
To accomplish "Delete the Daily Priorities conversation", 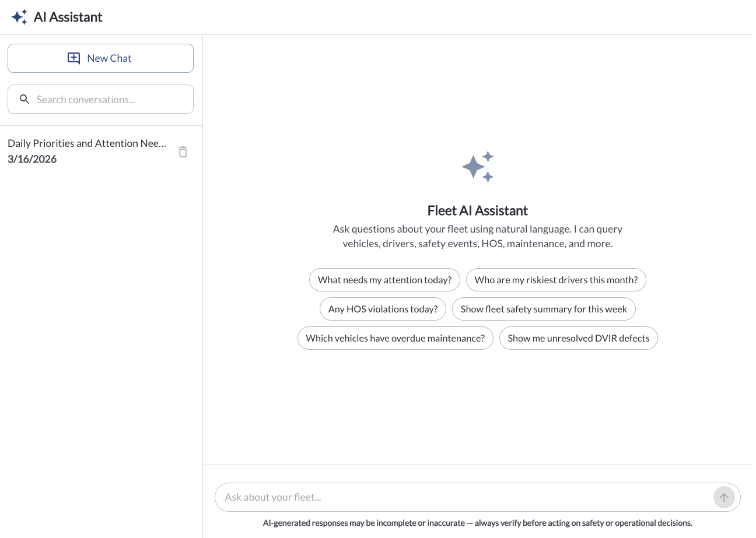I will click(183, 152).
